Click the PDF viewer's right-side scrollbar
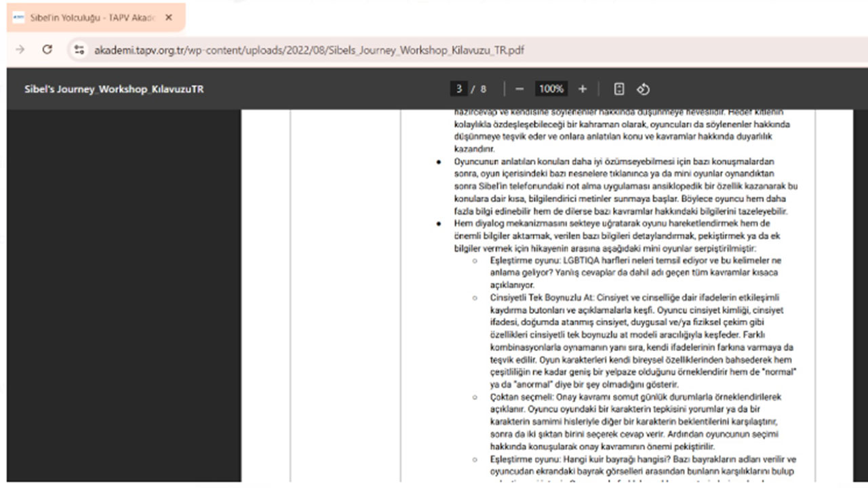 [x=860, y=271]
